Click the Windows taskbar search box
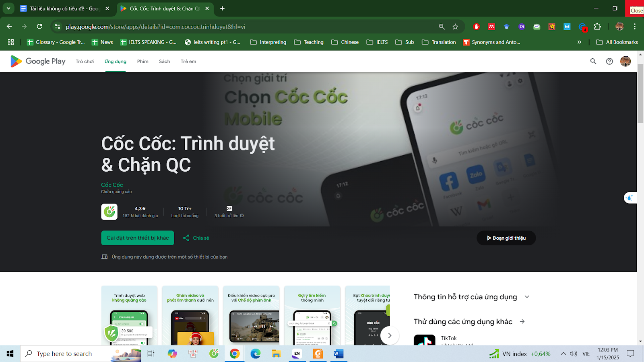 pos(80,354)
